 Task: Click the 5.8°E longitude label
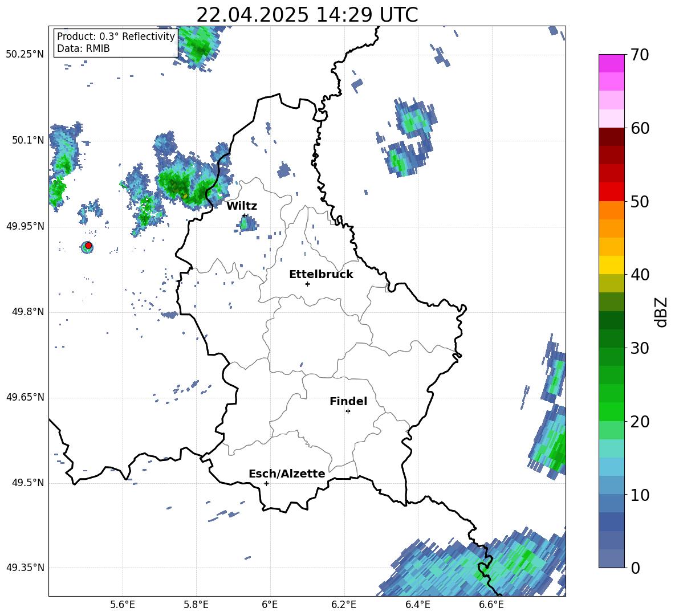pyautogui.click(x=196, y=605)
